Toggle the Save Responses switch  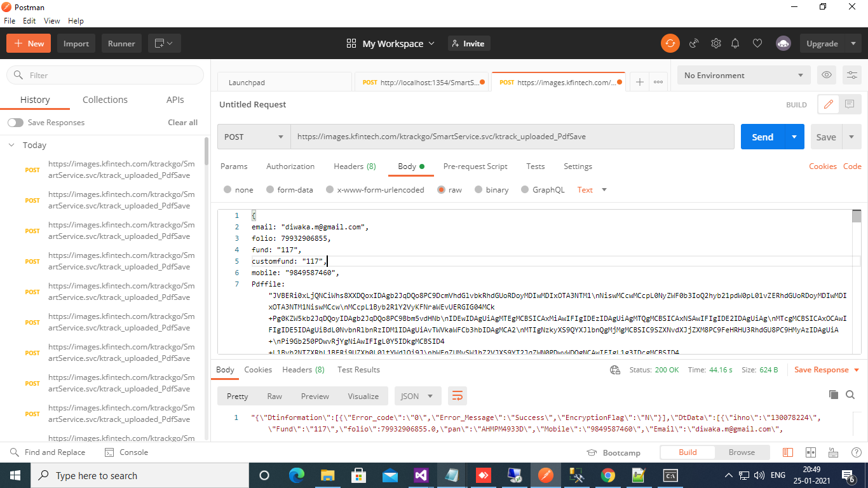tap(16, 123)
